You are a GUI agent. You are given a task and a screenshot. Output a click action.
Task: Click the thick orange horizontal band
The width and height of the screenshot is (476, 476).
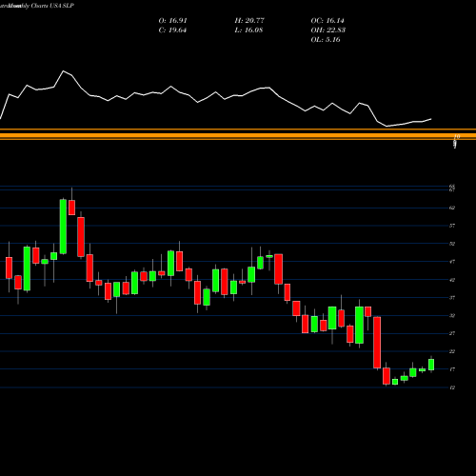(238, 135)
